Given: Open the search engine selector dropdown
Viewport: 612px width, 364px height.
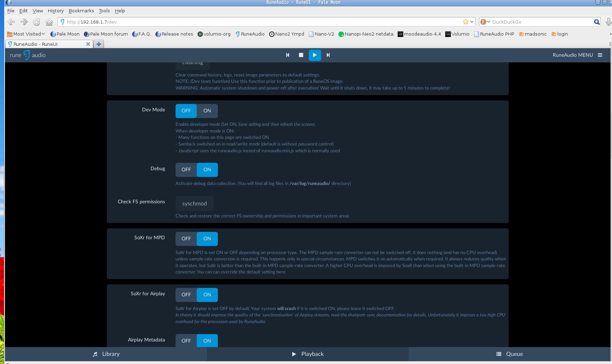Looking at the screenshot, I should point(485,22).
